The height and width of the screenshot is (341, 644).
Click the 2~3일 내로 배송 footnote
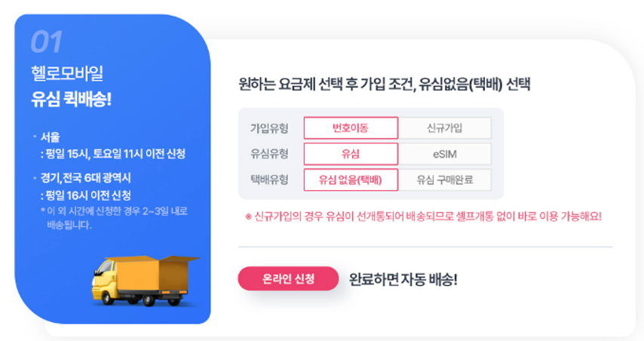[x=114, y=218]
